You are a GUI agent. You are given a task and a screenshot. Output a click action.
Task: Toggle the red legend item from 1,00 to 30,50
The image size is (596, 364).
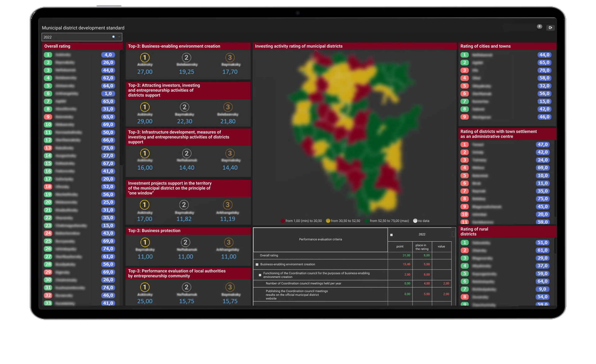click(283, 221)
